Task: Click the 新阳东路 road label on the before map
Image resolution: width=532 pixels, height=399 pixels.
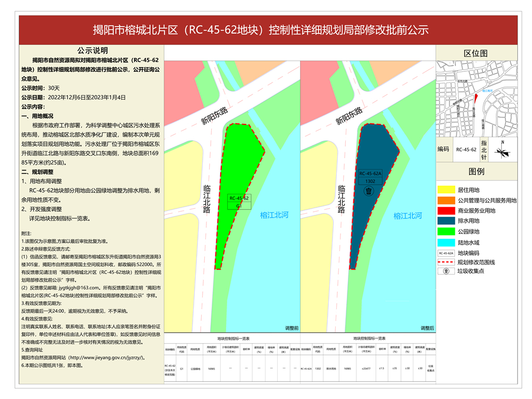Action: pyautogui.click(x=214, y=115)
